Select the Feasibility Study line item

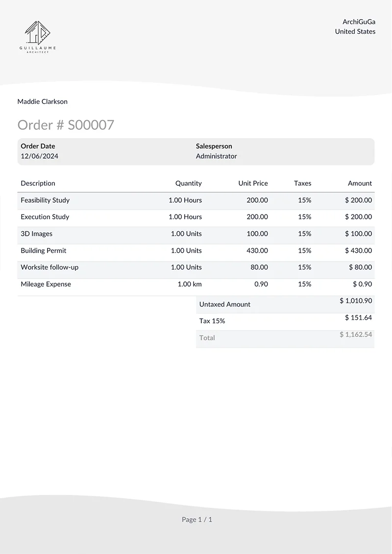point(196,200)
